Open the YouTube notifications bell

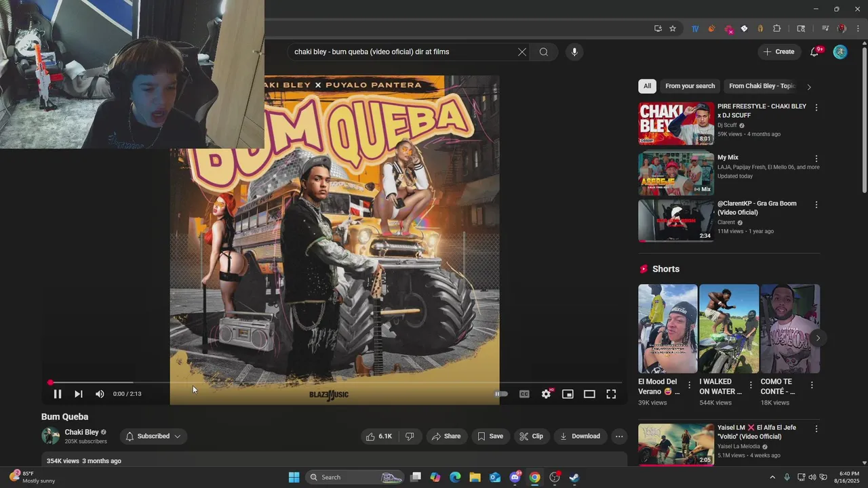[814, 52]
